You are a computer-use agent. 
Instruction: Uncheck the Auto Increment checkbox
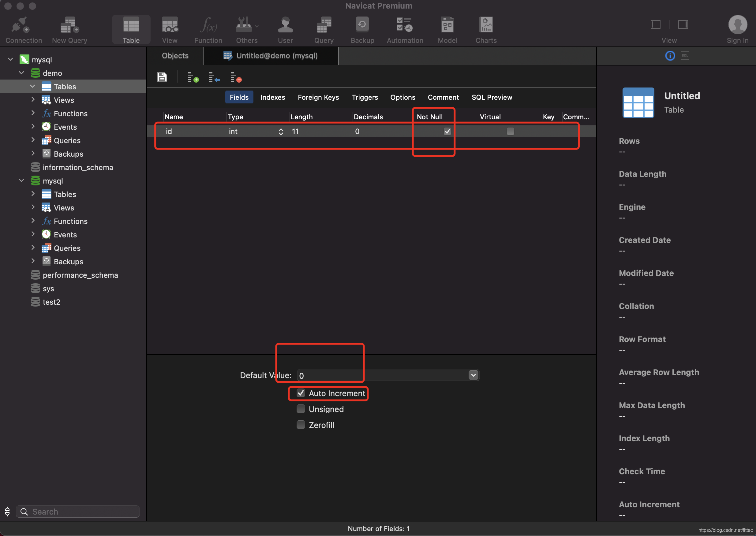tap(301, 393)
